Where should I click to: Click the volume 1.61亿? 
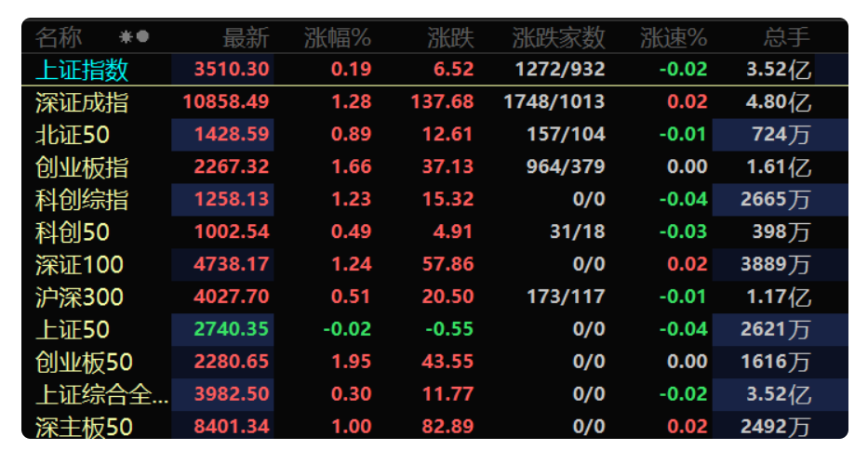[x=779, y=166]
